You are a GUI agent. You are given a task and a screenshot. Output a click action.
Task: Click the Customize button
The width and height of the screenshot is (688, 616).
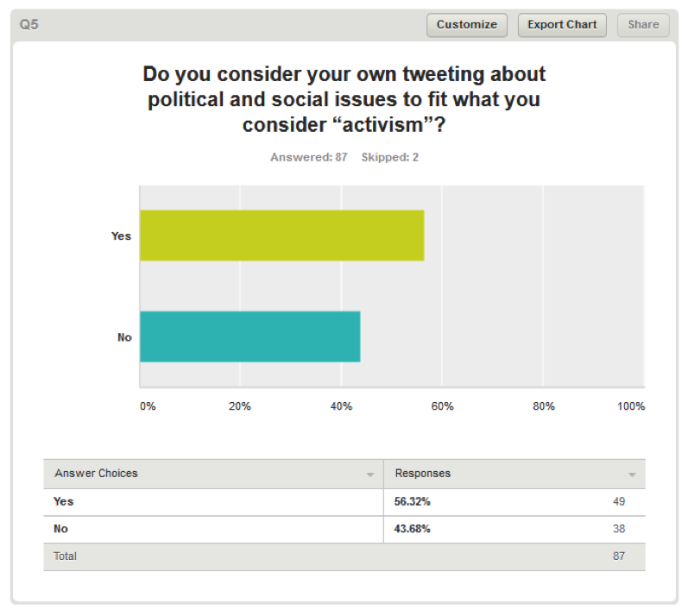coord(467,25)
